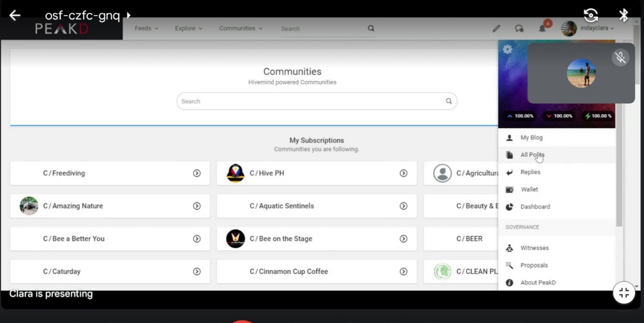Click the presenter's beach photo thumbnail
The width and height of the screenshot is (644, 323).
pos(581,73)
